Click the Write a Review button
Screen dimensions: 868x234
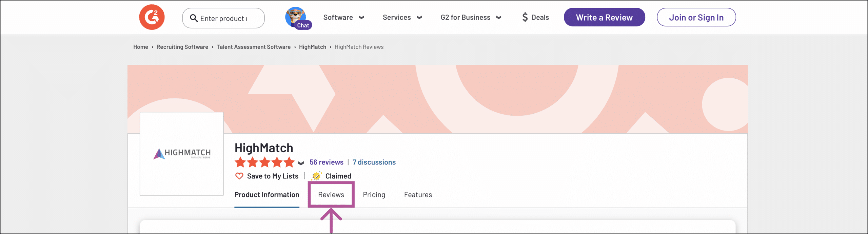604,17
